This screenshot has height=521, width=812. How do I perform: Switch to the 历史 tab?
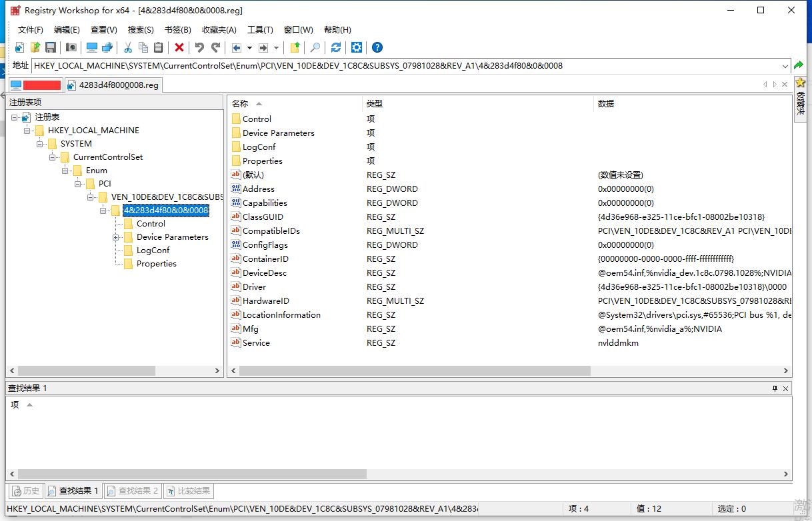25,491
